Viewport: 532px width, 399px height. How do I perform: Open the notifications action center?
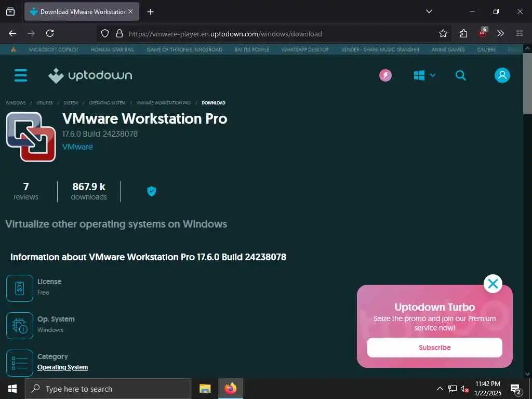516,389
